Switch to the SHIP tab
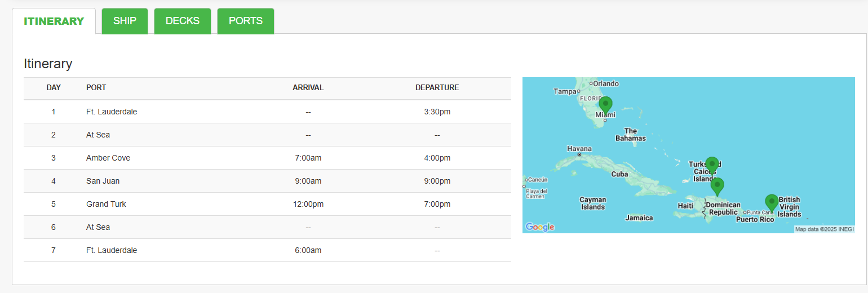Screen dimensions: 868x293 tap(125, 21)
